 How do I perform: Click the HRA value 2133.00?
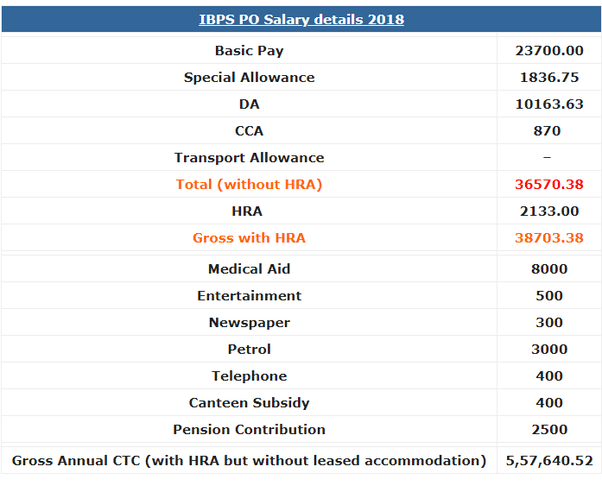pos(547,211)
